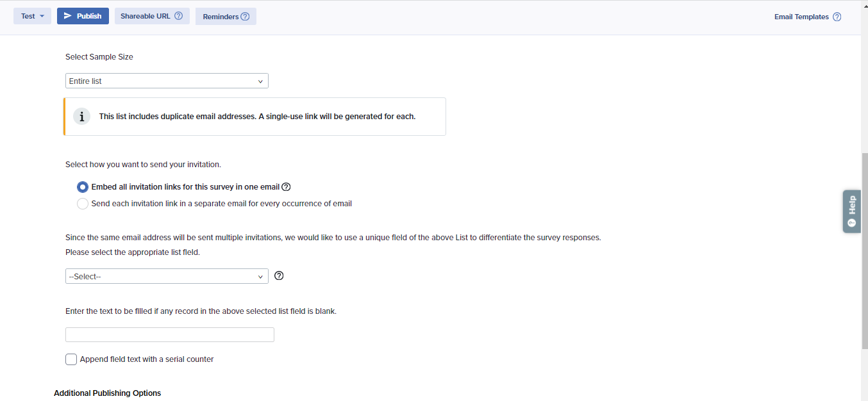Open the --Select-- list field dropdown

click(167, 276)
